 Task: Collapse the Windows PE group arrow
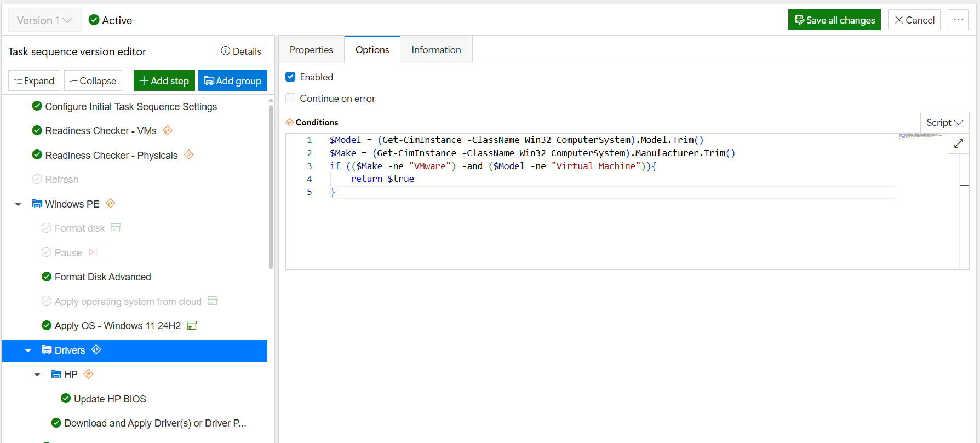tap(18, 204)
